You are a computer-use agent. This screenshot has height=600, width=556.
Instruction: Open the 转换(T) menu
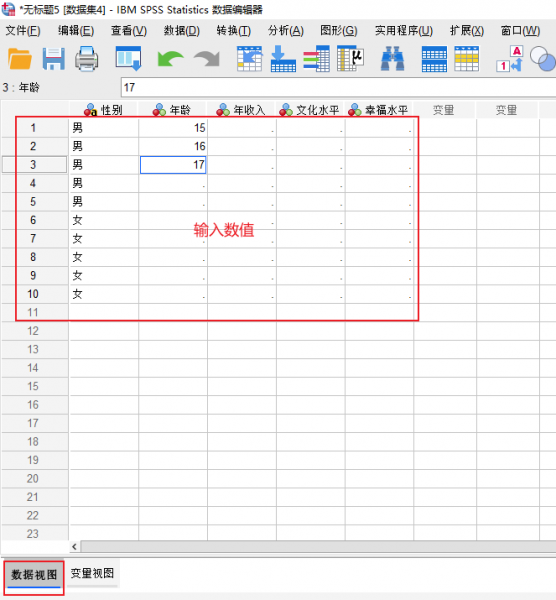click(x=233, y=31)
